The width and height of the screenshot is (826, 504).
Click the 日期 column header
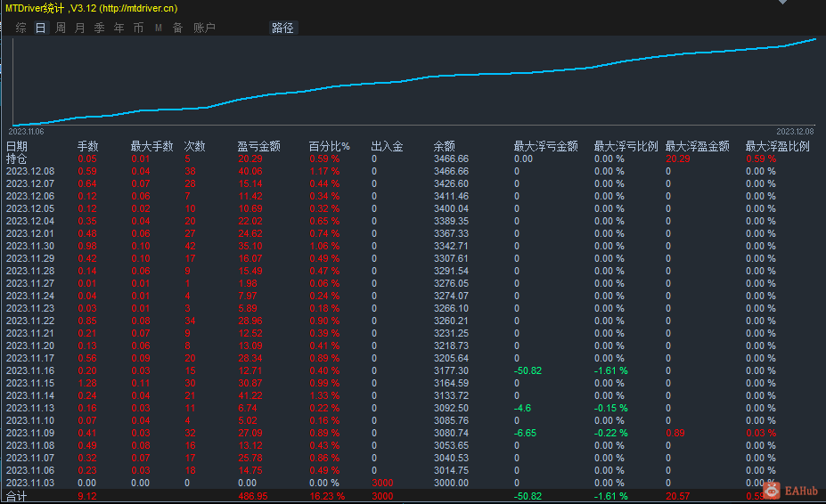point(17,146)
